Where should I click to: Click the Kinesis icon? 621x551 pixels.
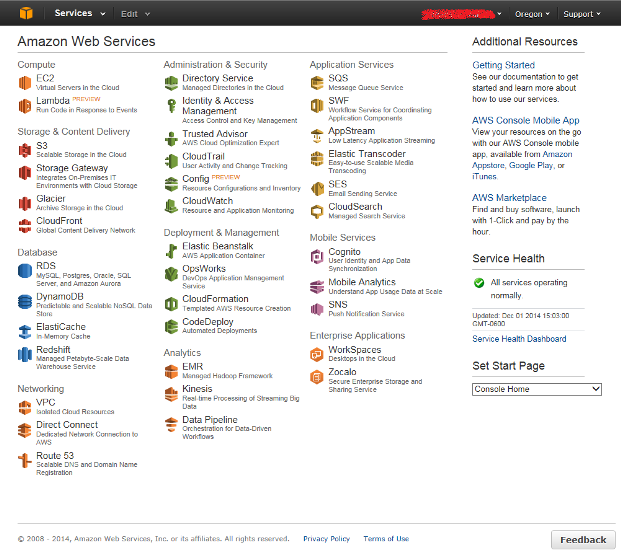coord(171,394)
